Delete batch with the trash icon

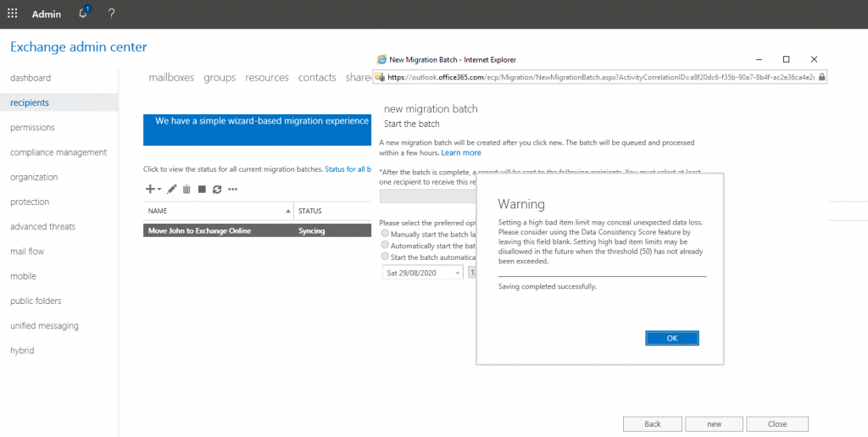186,189
